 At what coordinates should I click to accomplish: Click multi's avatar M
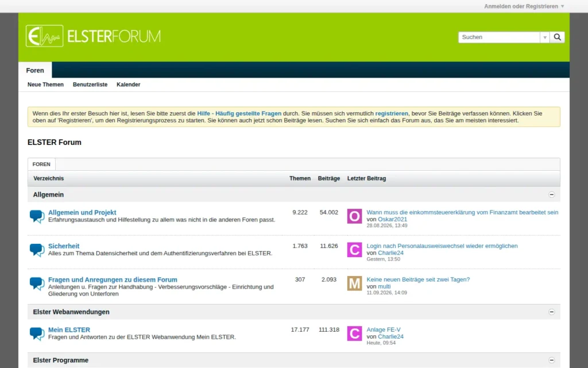coord(354,283)
